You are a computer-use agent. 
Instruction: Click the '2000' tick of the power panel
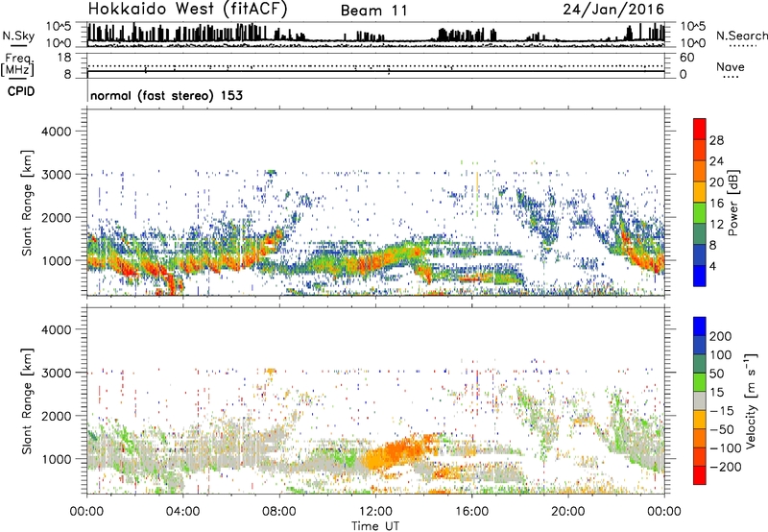click(57, 217)
